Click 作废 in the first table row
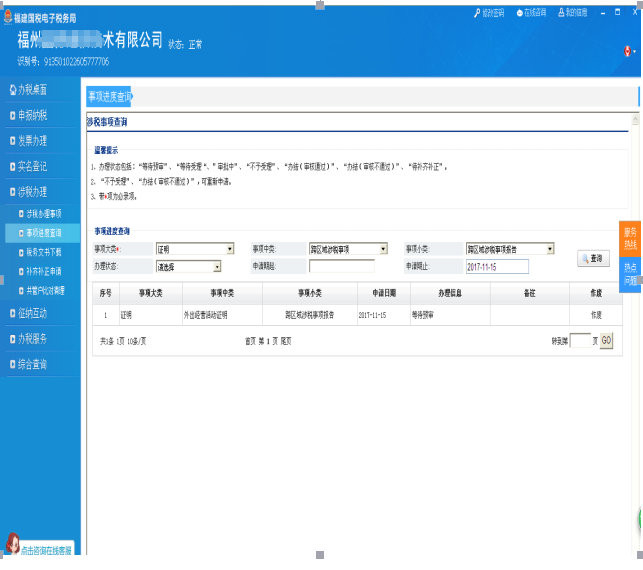This screenshot has height=570, width=643. 595,315
